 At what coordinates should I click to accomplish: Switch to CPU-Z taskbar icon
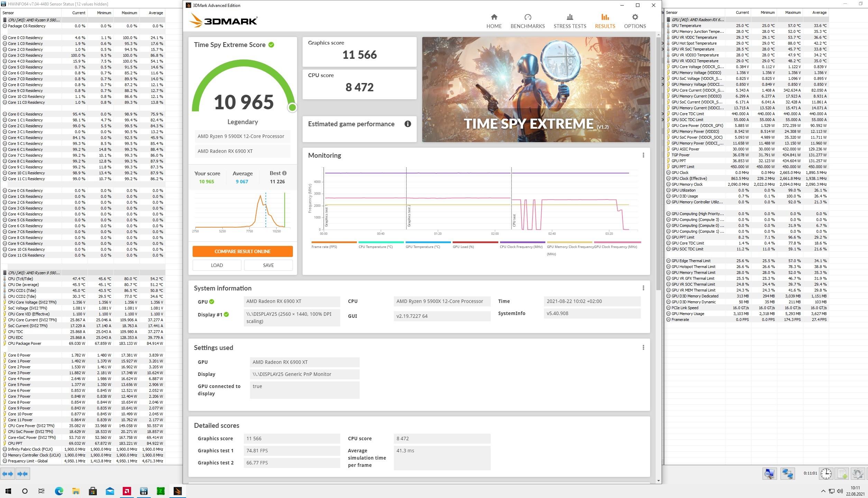pyautogui.click(x=160, y=491)
